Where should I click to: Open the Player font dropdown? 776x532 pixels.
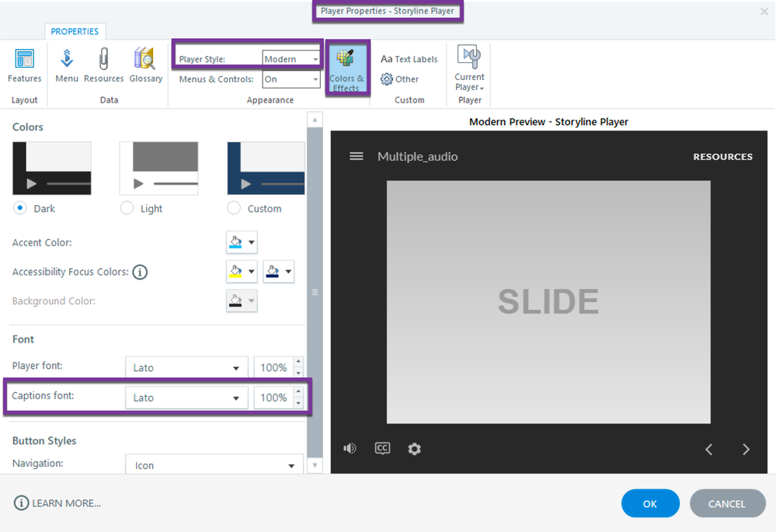(x=186, y=367)
